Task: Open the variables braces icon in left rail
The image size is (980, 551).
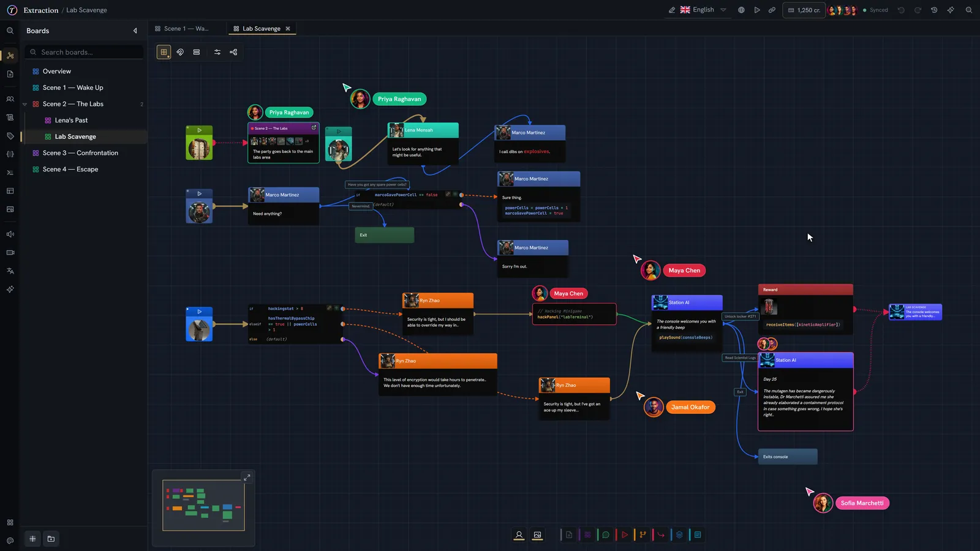Action: [10, 154]
